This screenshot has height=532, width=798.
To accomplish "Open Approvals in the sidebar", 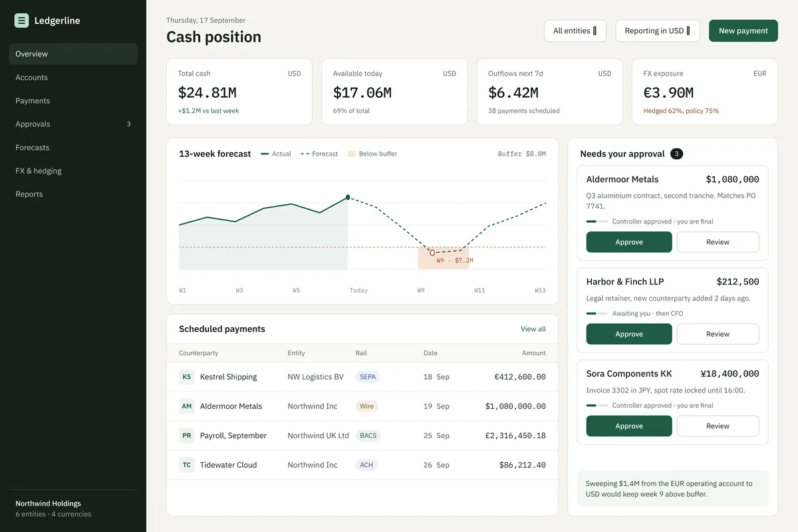I will point(73,124).
